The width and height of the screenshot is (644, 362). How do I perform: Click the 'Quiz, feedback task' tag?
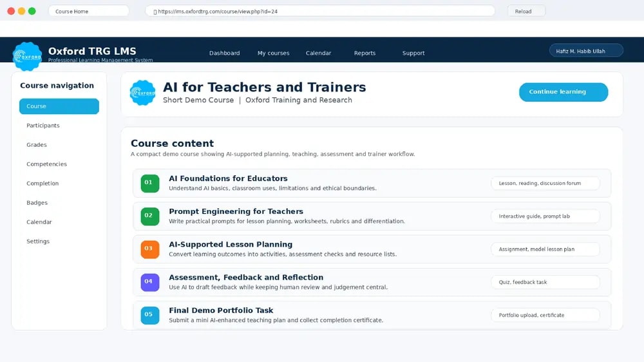click(x=545, y=282)
